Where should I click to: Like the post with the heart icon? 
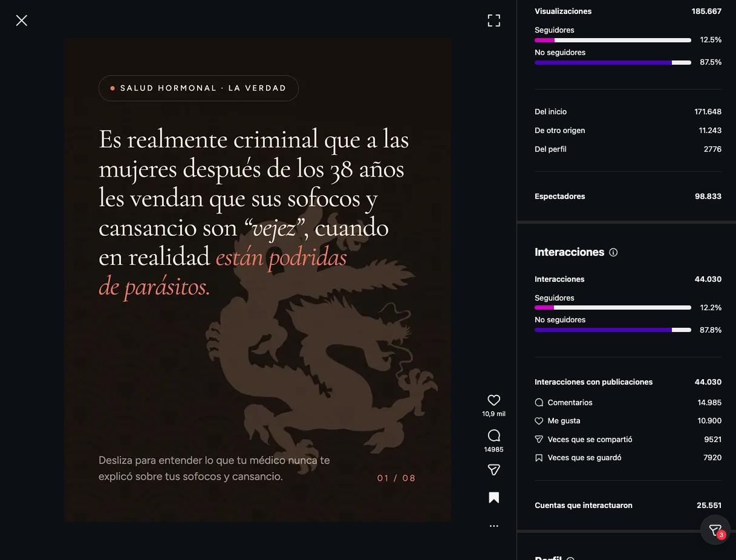point(494,400)
